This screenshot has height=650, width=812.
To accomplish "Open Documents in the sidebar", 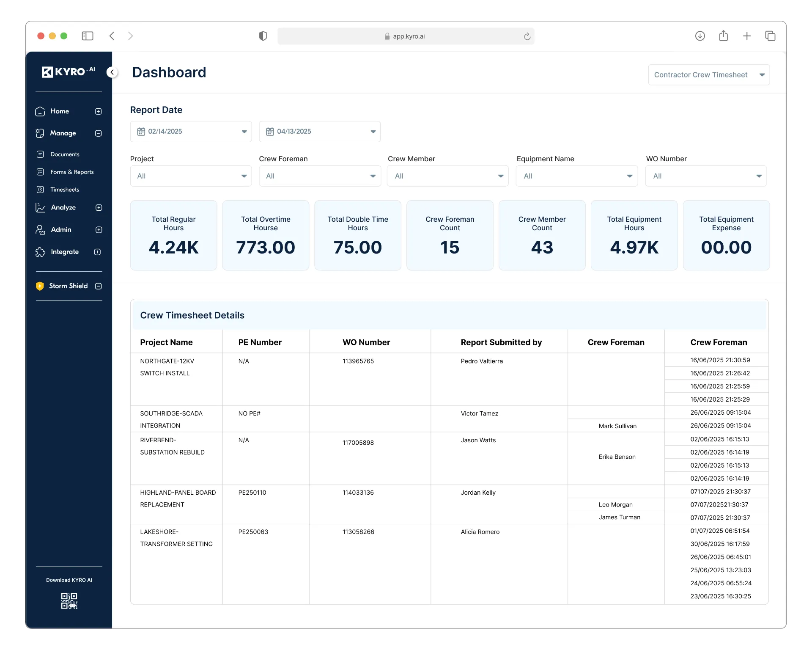I will tap(65, 154).
